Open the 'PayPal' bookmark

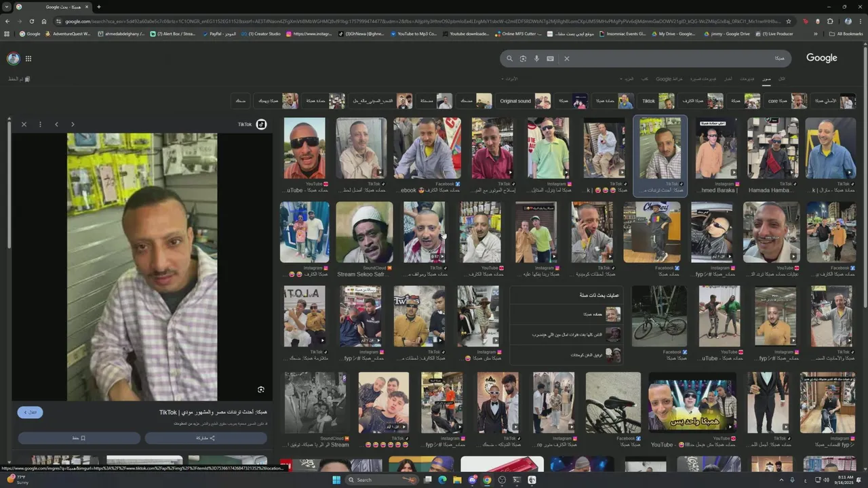pyautogui.click(x=219, y=33)
